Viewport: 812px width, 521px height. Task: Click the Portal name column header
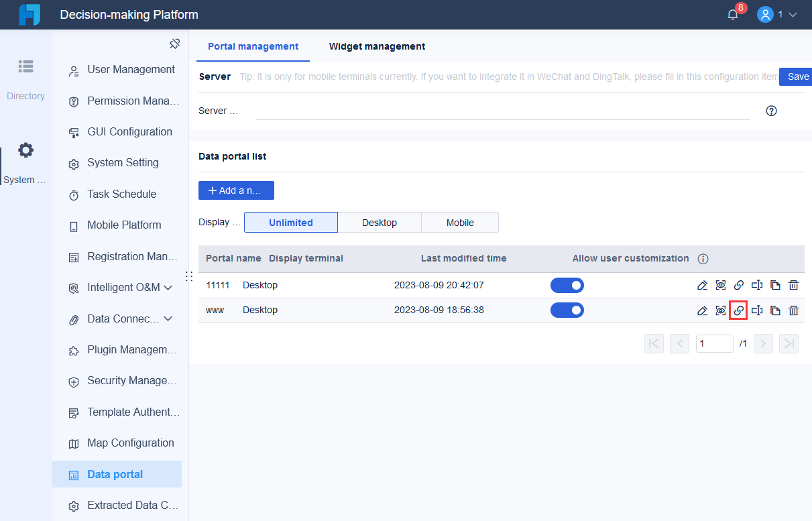pos(233,259)
